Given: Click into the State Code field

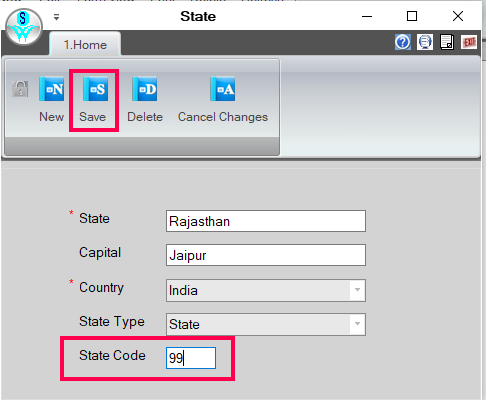Looking at the screenshot, I should point(191,358).
